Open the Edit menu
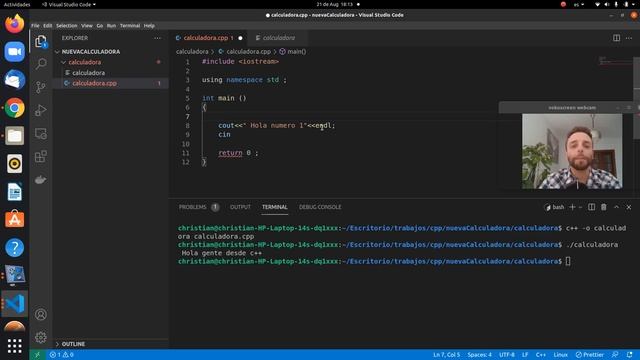The height and width of the screenshot is (360, 640). click(x=48, y=26)
